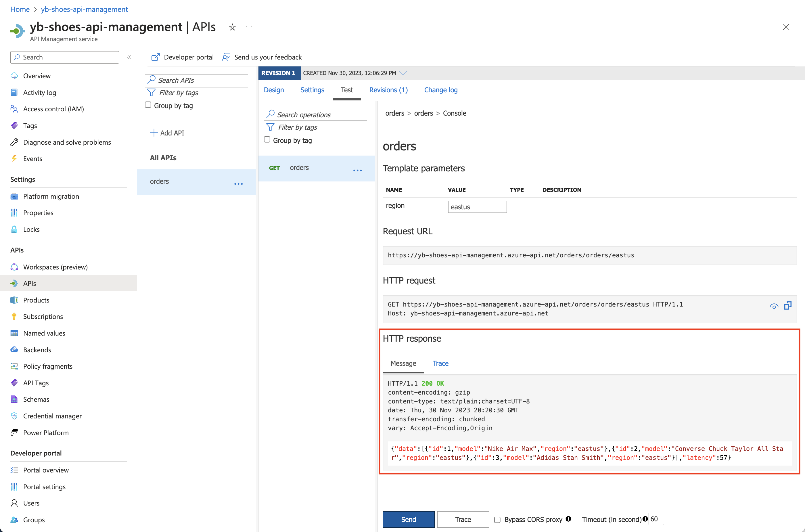805x532 pixels.
Task: Open the ellipsis menu for the orders API
Action: [x=238, y=183]
